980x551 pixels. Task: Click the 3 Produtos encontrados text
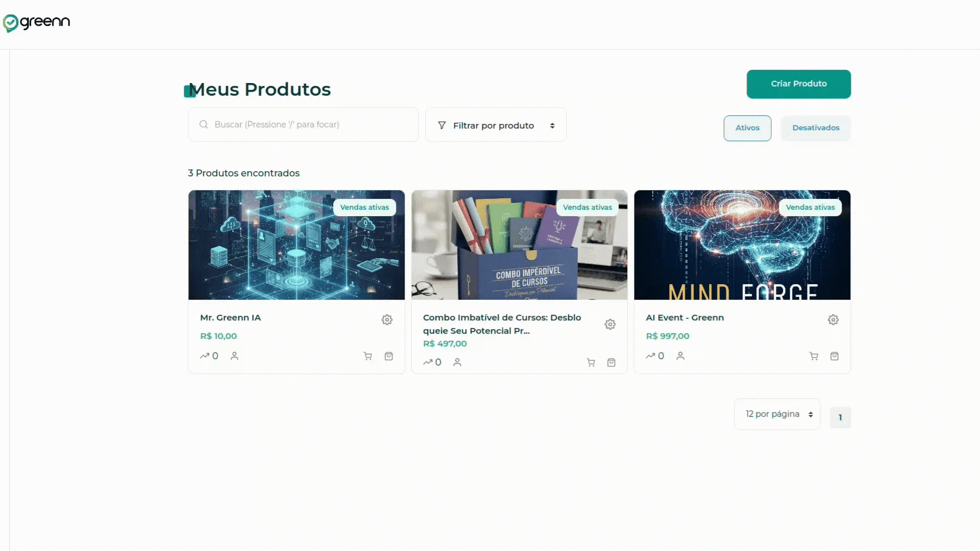[x=244, y=173]
